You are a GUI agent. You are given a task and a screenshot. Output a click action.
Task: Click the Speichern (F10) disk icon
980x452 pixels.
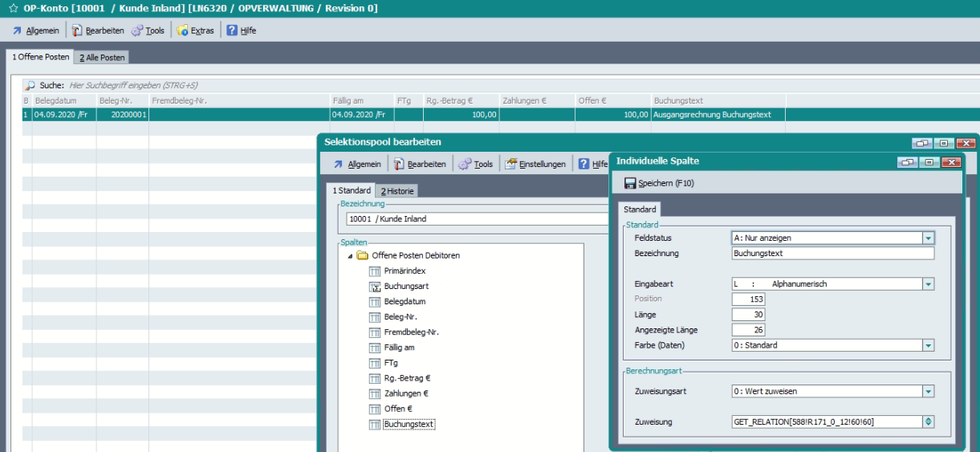[630, 184]
